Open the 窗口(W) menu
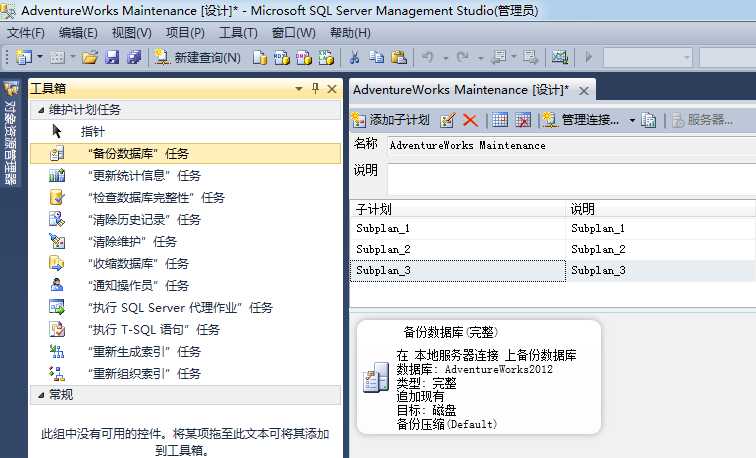 (x=294, y=33)
